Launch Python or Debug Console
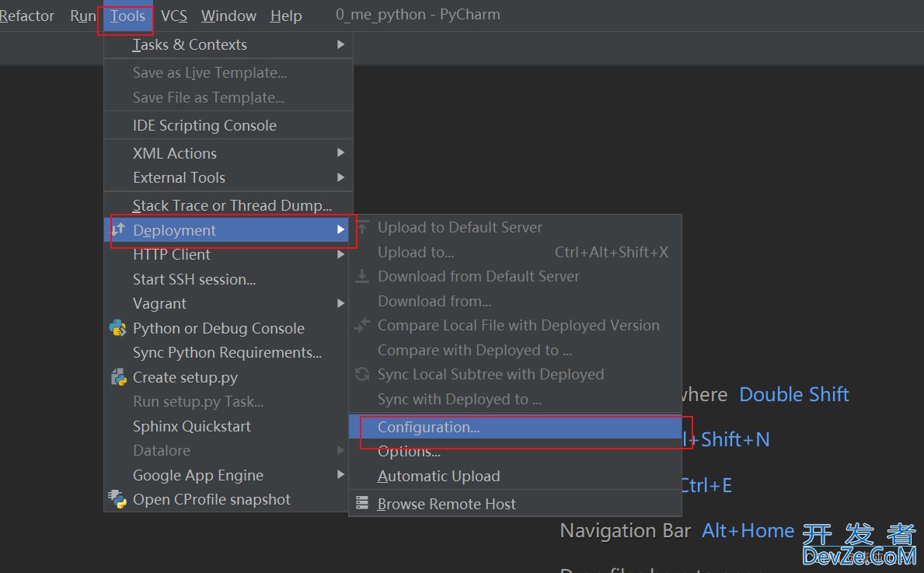 (228, 328)
